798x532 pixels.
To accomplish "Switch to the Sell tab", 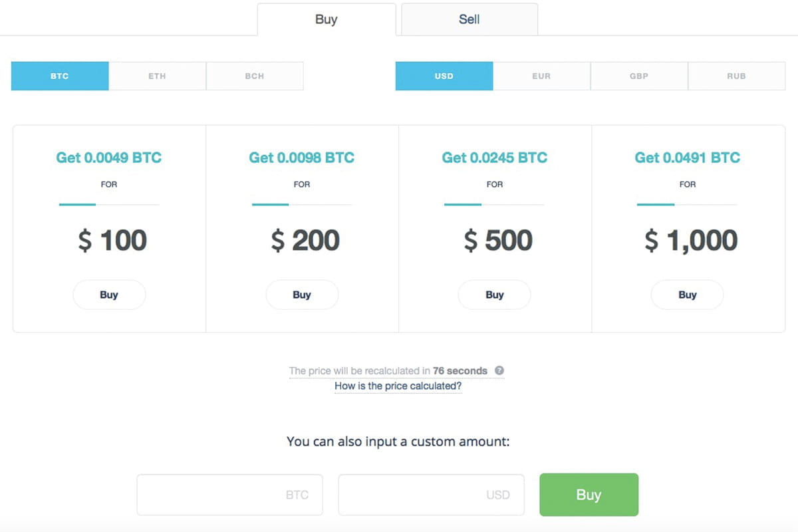I will click(469, 19).
